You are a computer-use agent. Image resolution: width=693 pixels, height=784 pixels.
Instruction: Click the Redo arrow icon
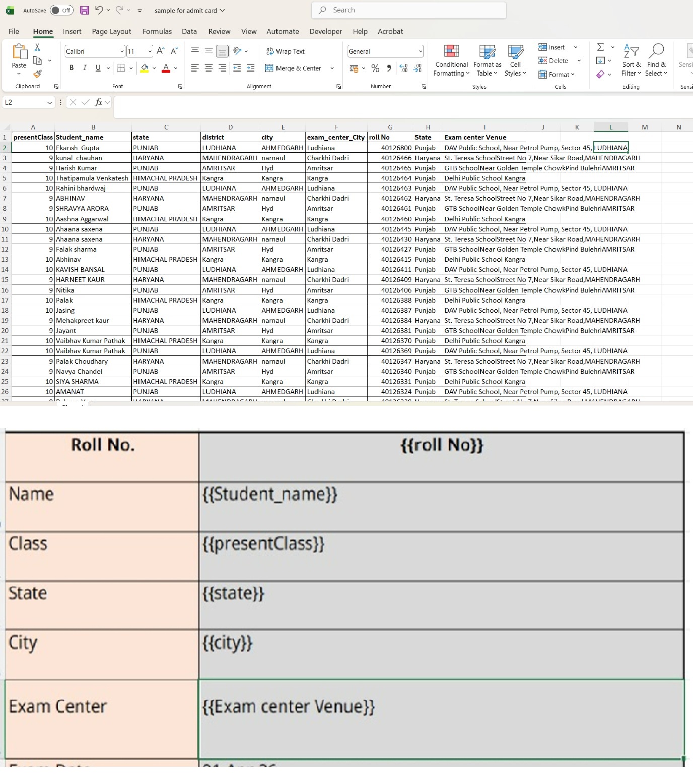pyautogui.click(x=119, y=10)
